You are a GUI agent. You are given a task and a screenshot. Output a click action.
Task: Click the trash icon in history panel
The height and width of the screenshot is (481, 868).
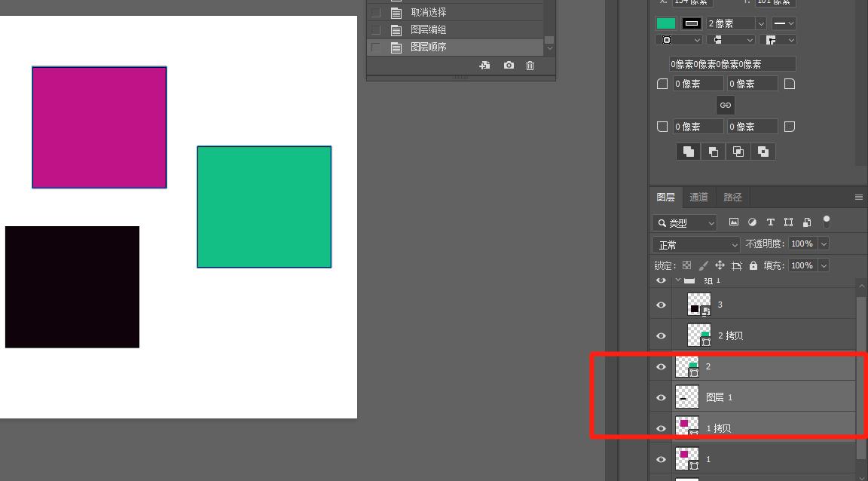(x=530, y=66)
